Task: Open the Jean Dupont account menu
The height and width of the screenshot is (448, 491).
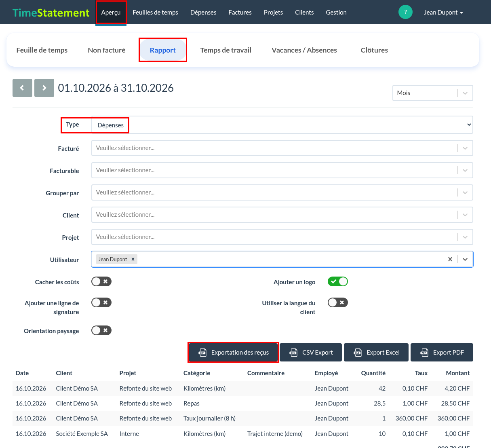Action: [x=443, y=13]
